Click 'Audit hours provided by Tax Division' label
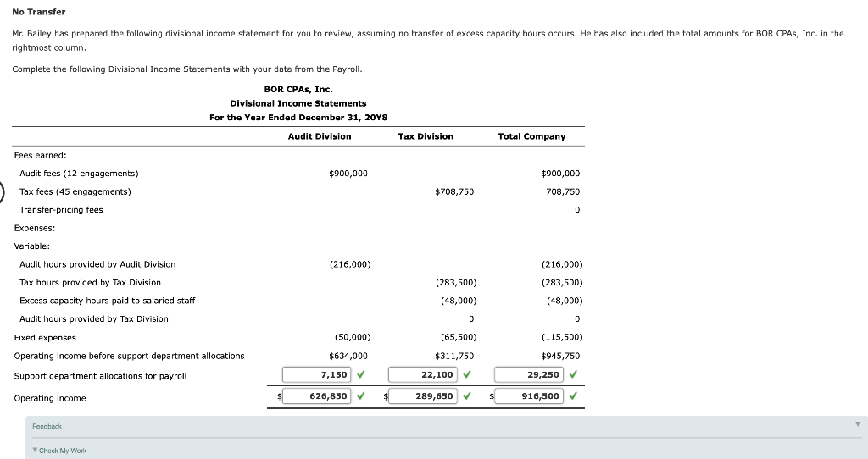Image resolution: width=868 pixels, height=459 pixels. [93, 319]
